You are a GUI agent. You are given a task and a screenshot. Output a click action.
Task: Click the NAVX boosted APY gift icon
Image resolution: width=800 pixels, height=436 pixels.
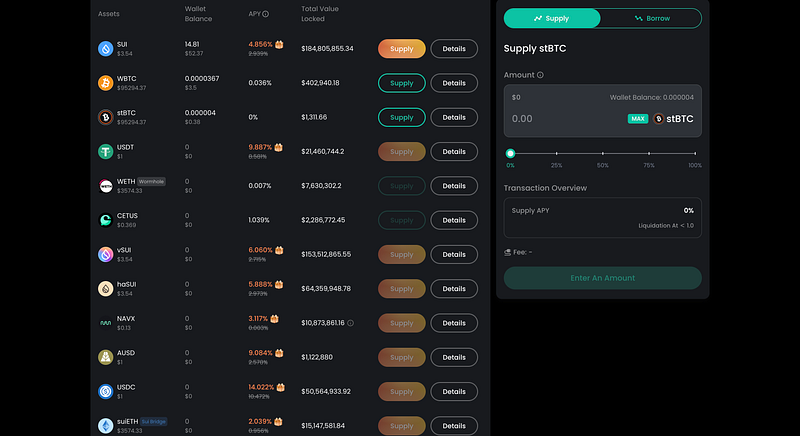click(x=274, y=319)
